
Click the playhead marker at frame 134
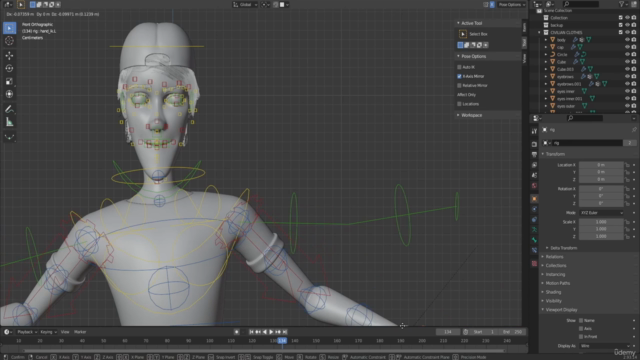(x=282, y=340)
